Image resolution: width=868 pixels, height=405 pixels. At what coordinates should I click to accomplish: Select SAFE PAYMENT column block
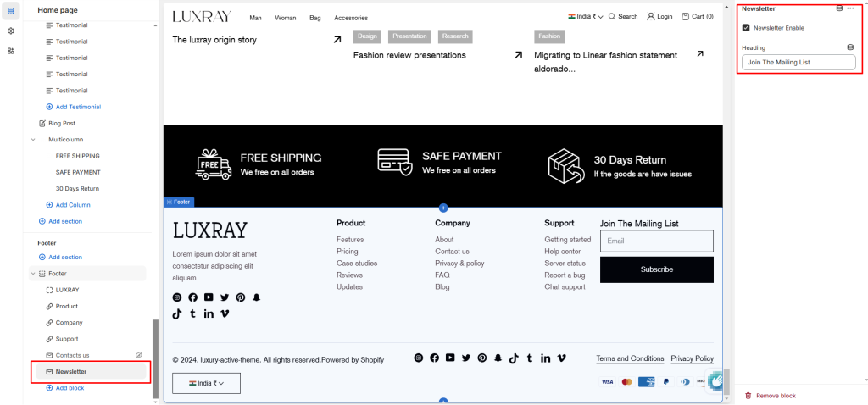pyautogui.click(x=78, y=172)
